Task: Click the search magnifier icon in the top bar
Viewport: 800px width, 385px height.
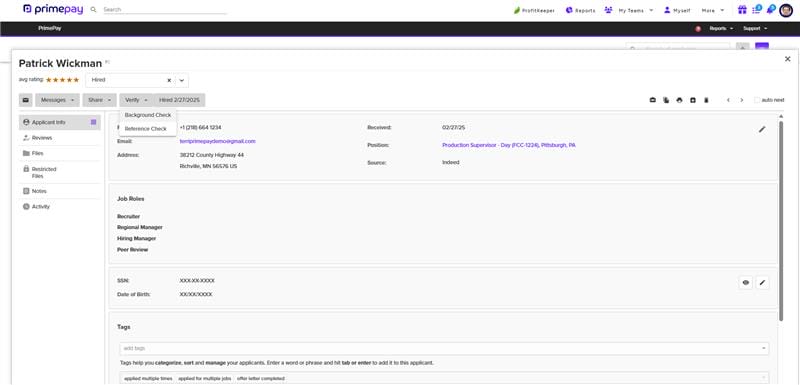Action: click(x=93, y=10)
